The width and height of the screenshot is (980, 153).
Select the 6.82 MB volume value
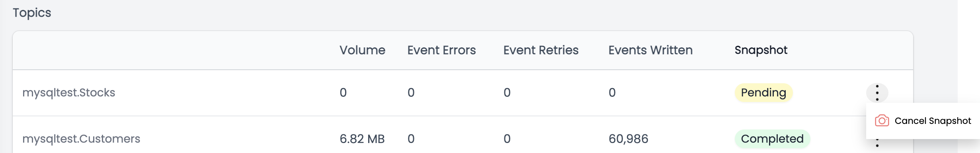362,139
